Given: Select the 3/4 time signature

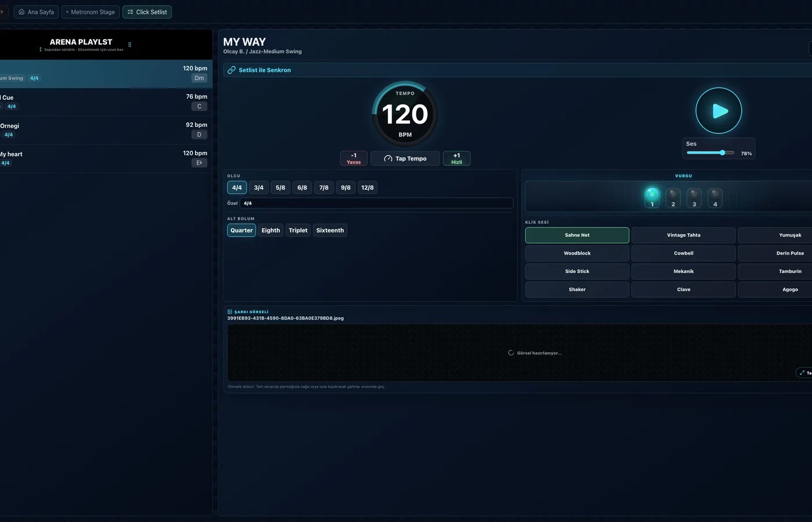Looking at the screenshot, I should [x=259, y=187].
